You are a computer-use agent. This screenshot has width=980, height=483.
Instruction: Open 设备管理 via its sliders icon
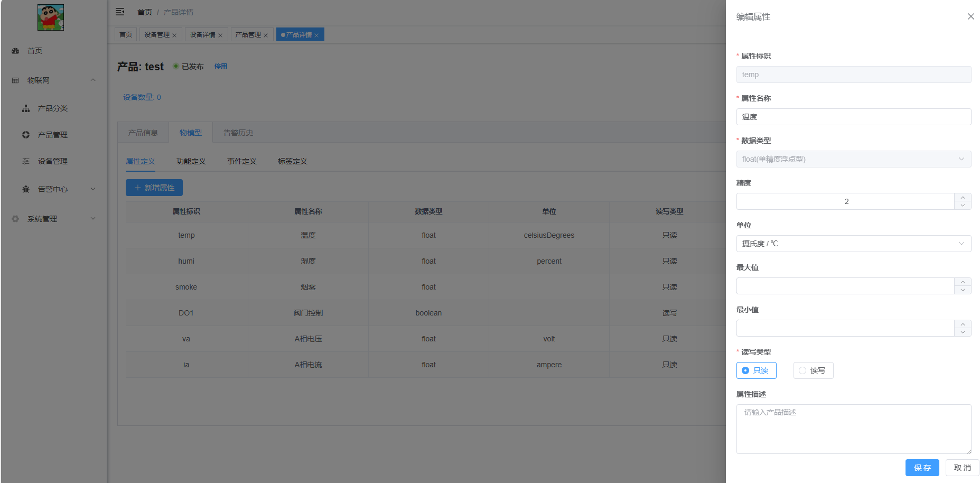(x=26, y=161)
